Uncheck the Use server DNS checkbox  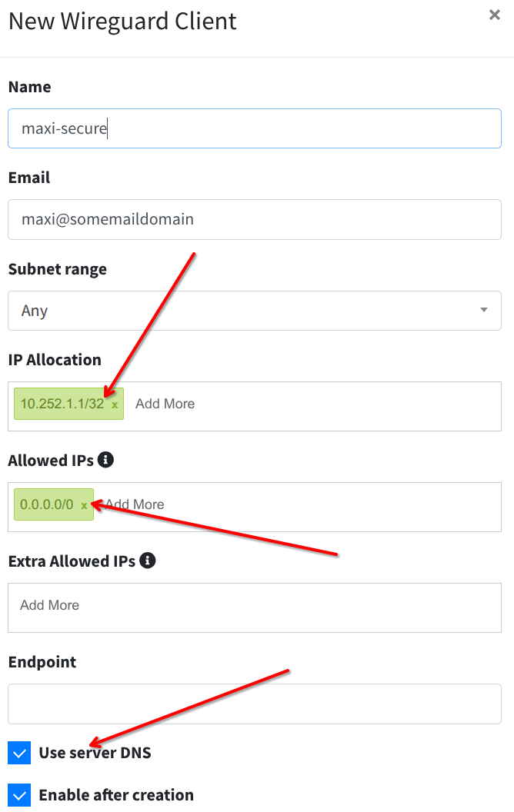pyautogui.click(x=19, y=753)
